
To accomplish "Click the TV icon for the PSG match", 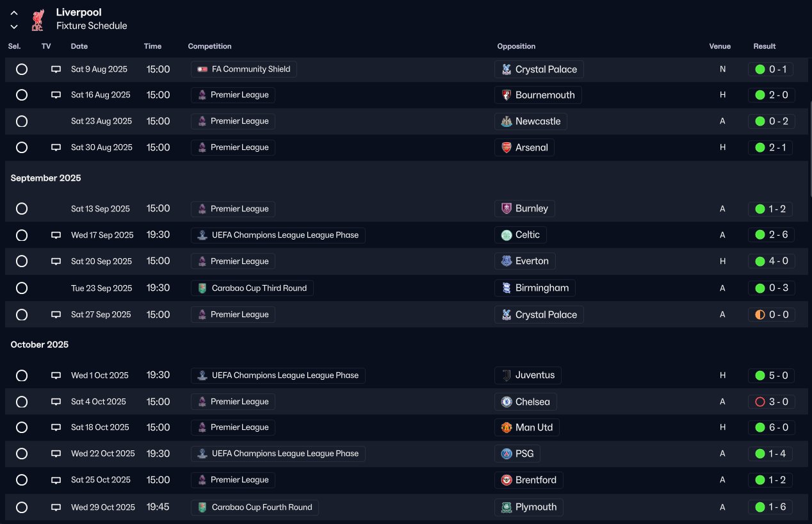I will (x=56, y=454).
